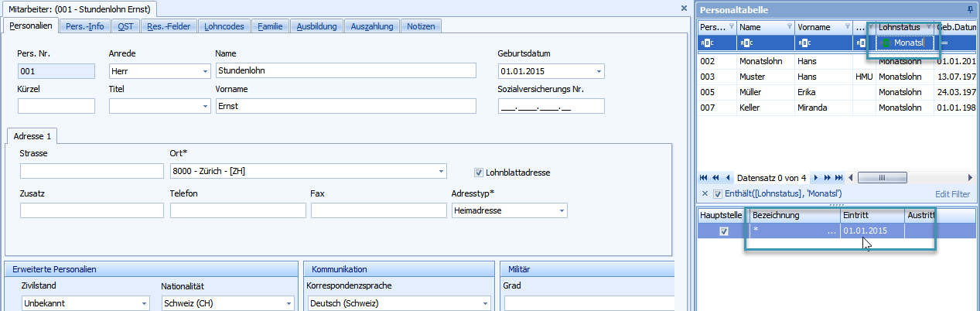Screen dimensions: 980x311
Task: Uncheck the Hauptstelle checkbox
Action: point(723,231)
